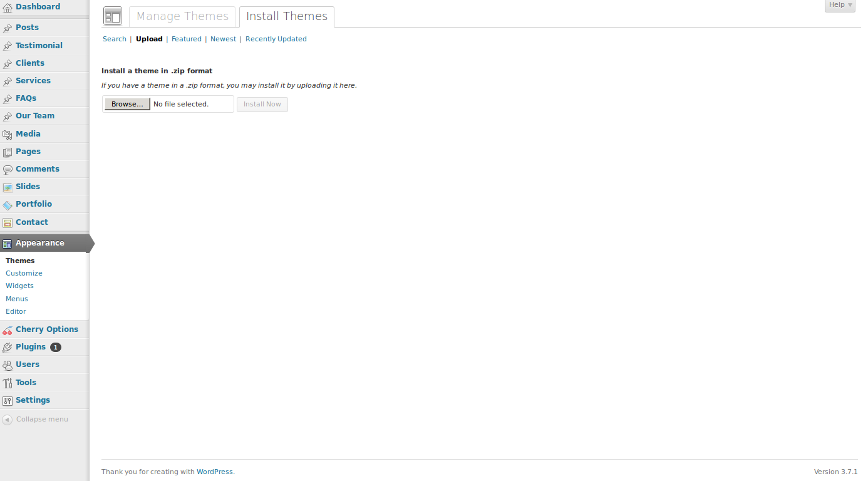Open the Help dropdown panel
Image resolution: width=868 pixels, height=481 pixels.
tap(840, 5)
